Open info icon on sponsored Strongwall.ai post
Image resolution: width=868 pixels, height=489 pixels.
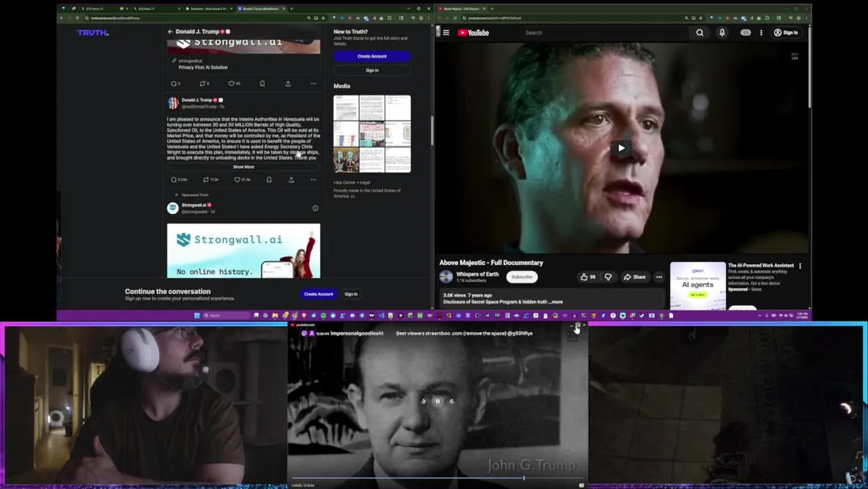click(315, 209)
